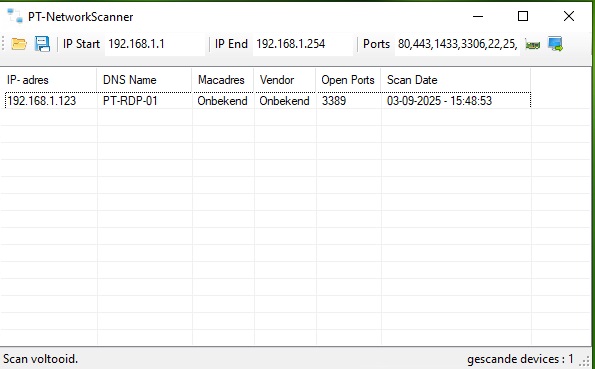Sort by the Scan Date column header
This screenshot has width=595, height=369.
tap(456, 80)
